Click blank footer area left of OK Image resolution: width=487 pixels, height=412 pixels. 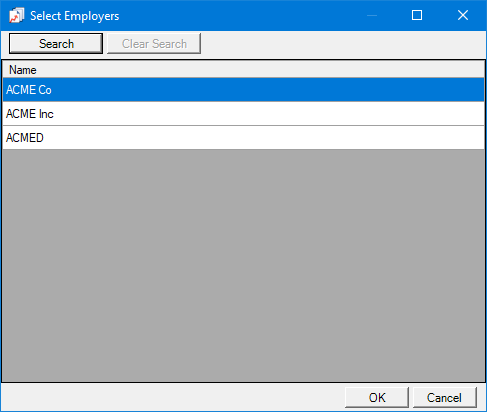pos(173,397)
